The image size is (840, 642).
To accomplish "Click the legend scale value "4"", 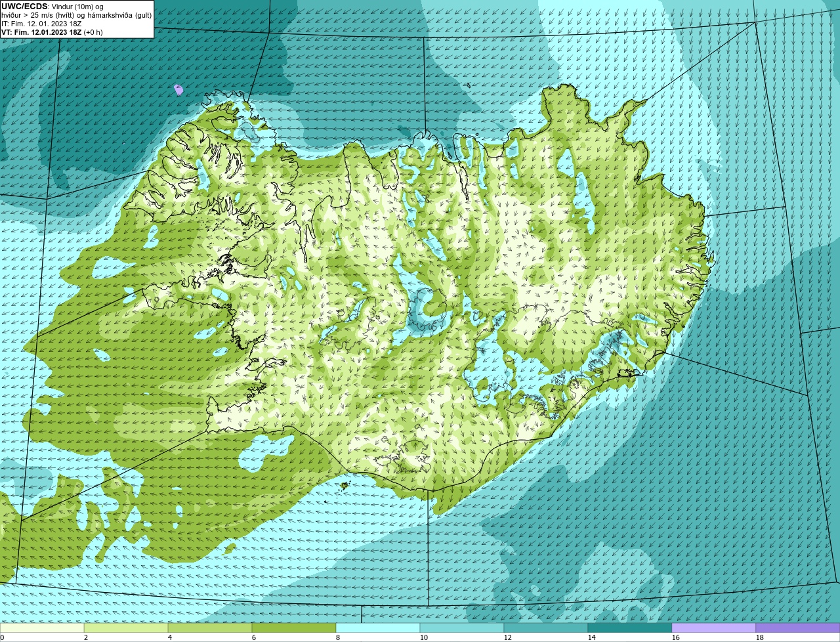I will click(x=170, y=637).
